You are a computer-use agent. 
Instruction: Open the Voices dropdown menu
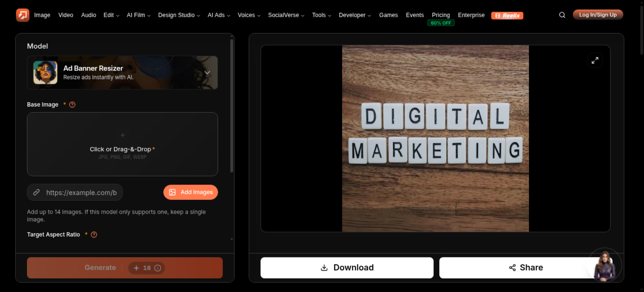click(x=249, y=15)
